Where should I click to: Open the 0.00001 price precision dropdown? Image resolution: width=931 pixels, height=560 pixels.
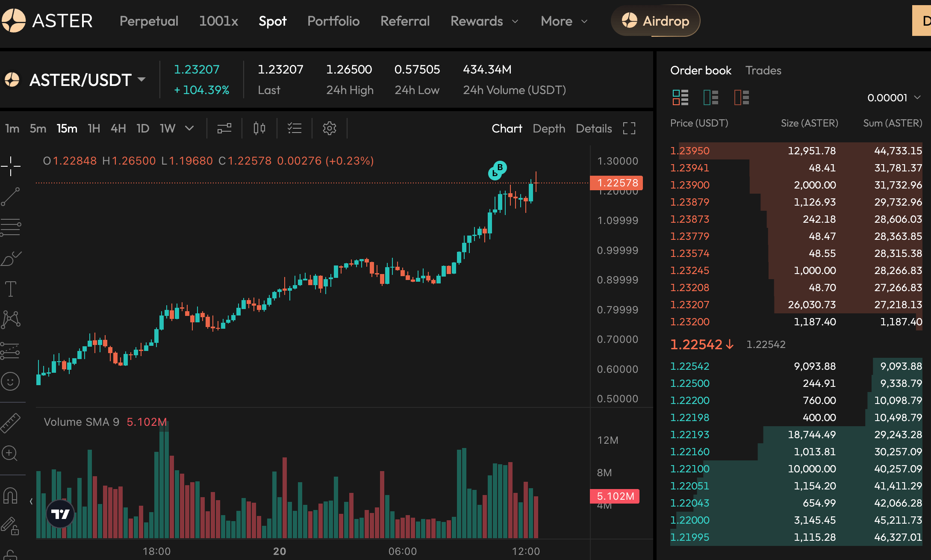(894, 97)
